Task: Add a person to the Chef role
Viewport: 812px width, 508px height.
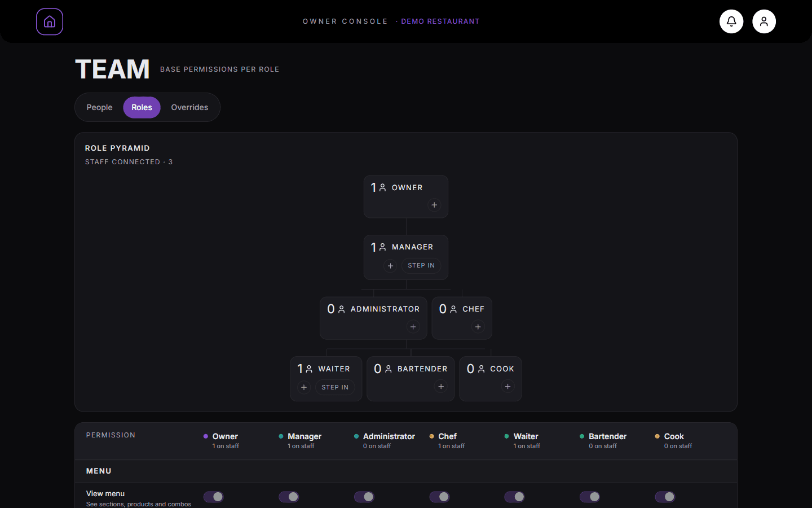Action: pos(478,327)
